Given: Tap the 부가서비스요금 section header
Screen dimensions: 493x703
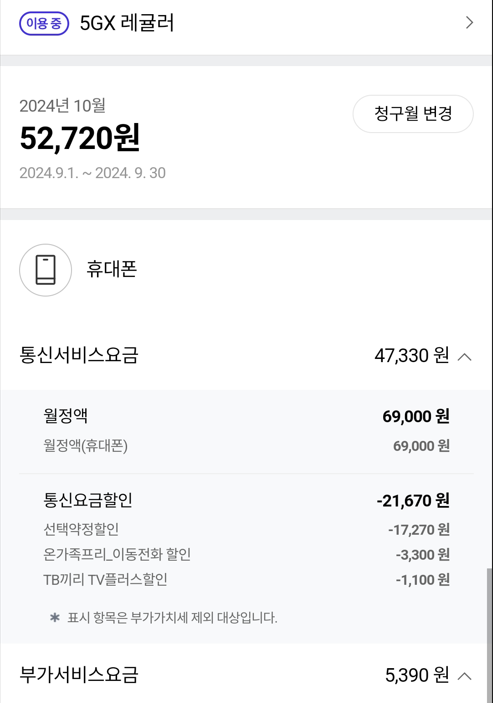Looking at the screenshot, I should tap(246, 675).
